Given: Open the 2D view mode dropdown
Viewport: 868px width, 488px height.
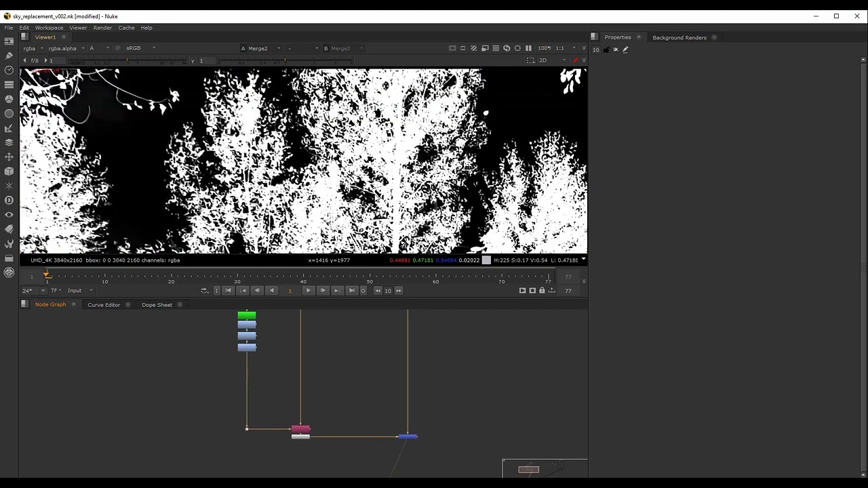Looking at the screenshot, I should pos(552,60).
